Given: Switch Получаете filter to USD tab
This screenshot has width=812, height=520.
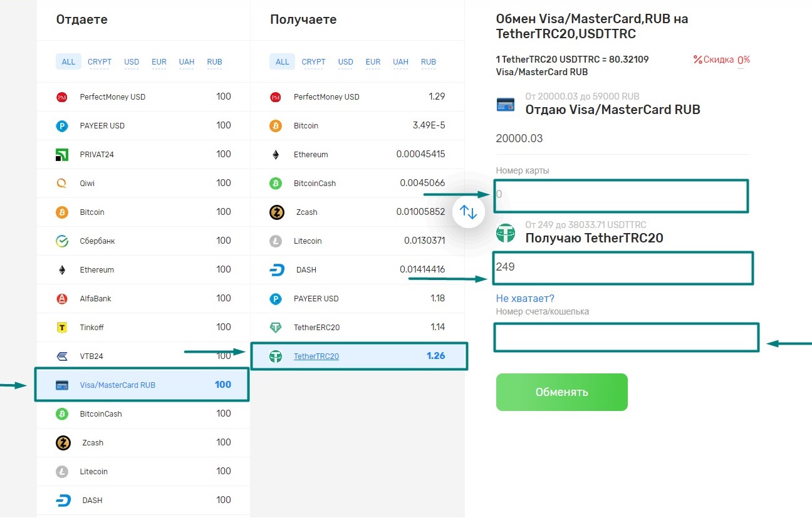Looking at the screenshot, I should (x=345, y=62).
